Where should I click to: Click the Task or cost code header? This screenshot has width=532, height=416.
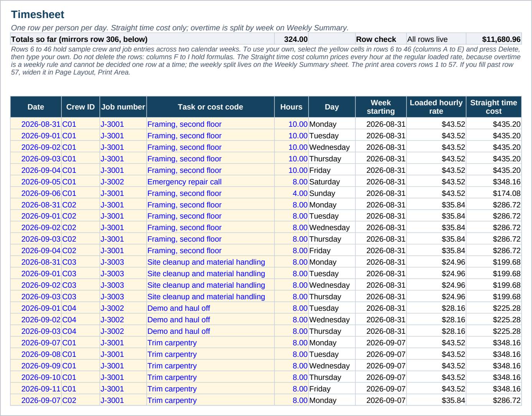(210, 107)
